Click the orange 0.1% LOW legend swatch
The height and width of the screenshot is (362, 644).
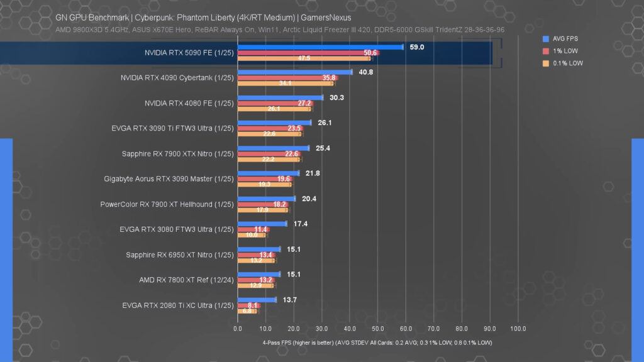click(545, 63)
